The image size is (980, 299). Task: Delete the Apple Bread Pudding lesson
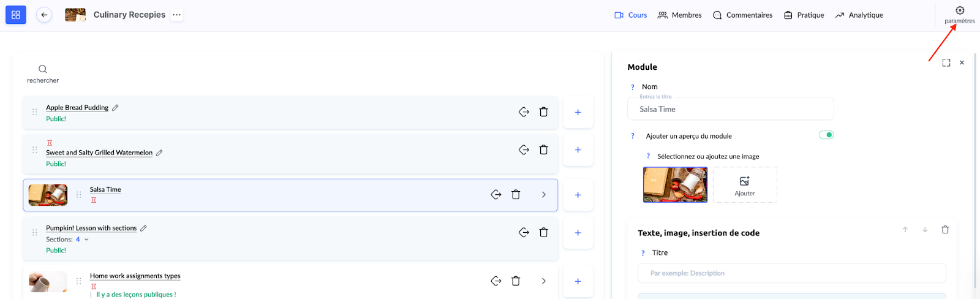click(543, 112)
